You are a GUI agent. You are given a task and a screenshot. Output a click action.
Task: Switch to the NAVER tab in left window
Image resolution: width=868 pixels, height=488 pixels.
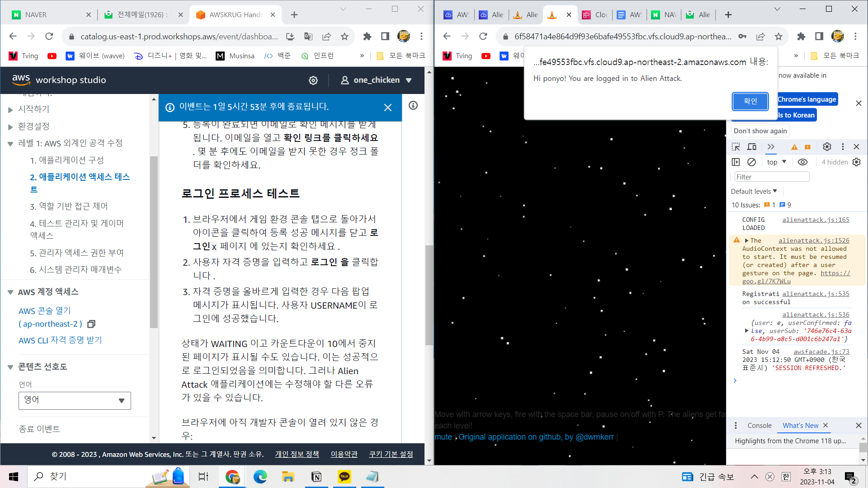coord(51,14)
